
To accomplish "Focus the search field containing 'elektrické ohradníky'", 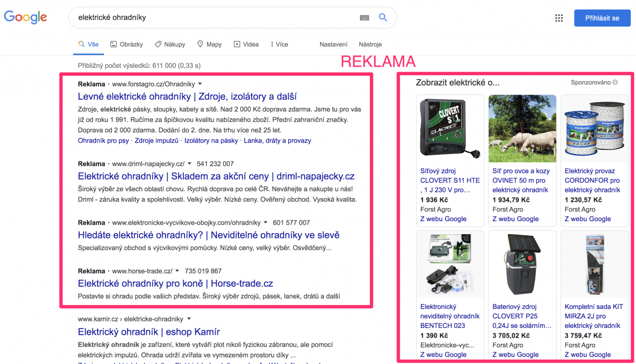I will [x=212, y=17].
